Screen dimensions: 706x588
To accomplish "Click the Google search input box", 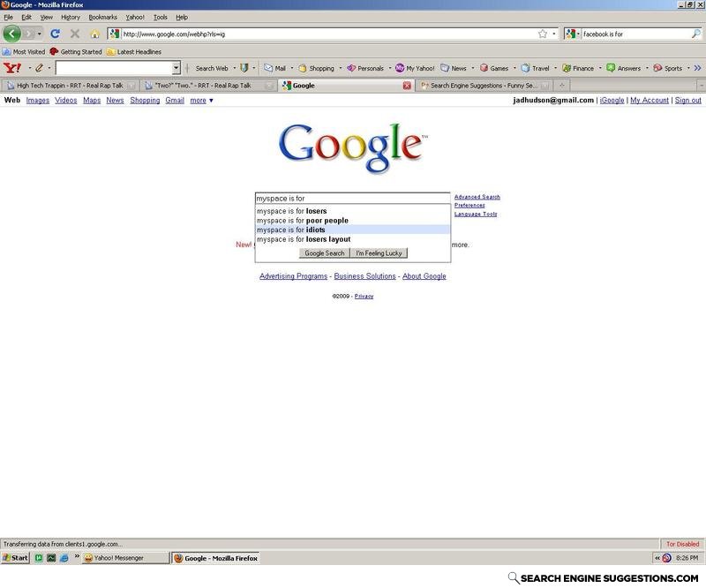I will 352,199.
